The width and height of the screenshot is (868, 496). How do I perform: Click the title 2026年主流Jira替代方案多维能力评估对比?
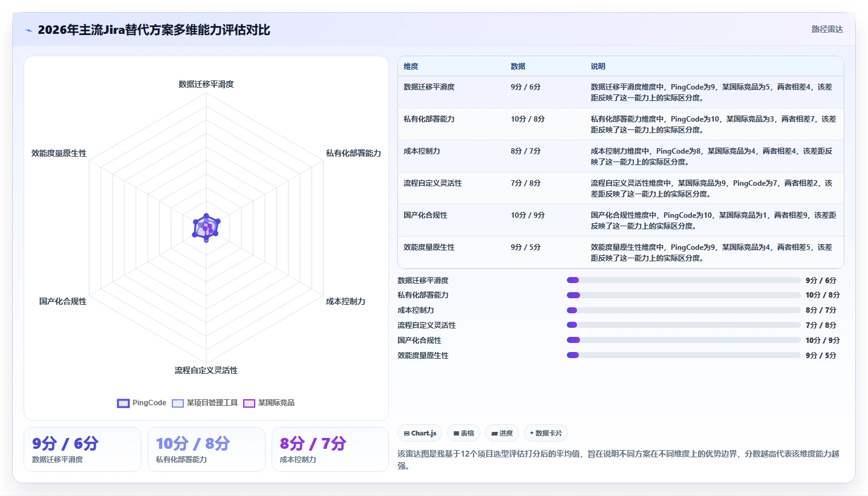(154, 30)
